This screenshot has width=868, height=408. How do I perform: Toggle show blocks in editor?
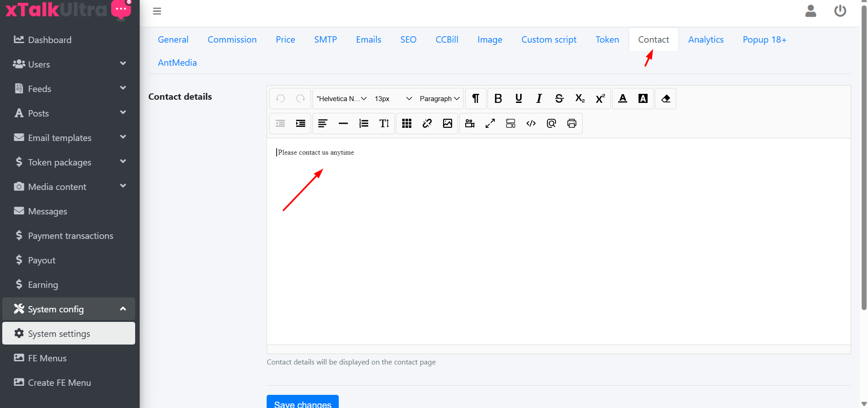511,123
